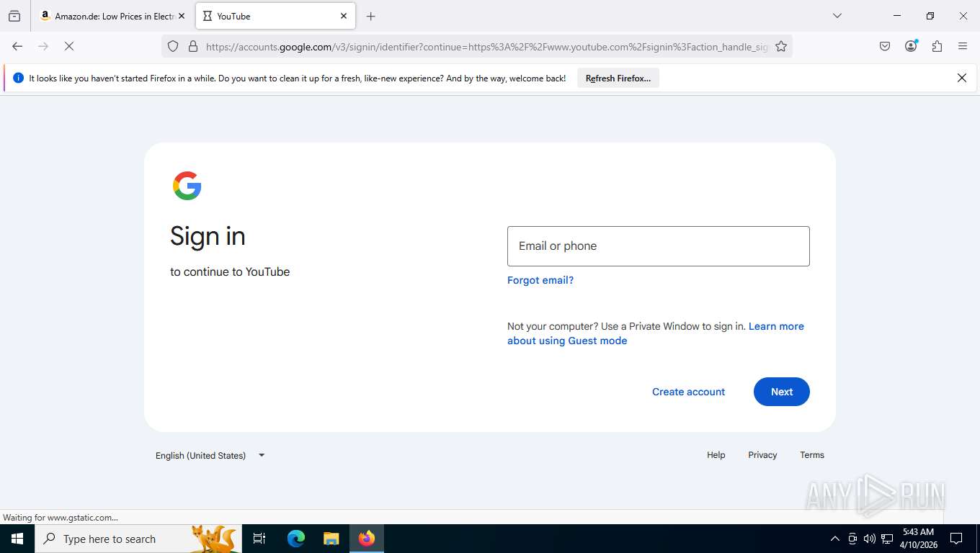Open the Save to Pocket icon

tap(885, 46)
